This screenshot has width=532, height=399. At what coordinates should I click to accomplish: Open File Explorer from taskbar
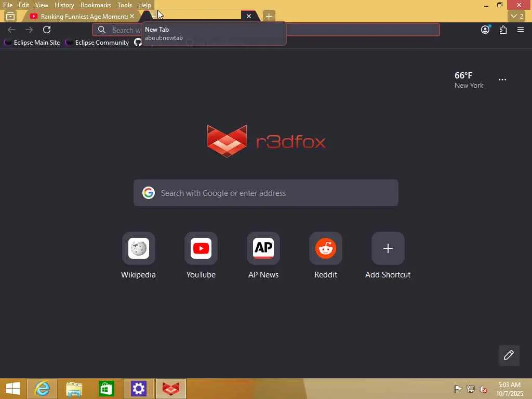click(74, 389)
